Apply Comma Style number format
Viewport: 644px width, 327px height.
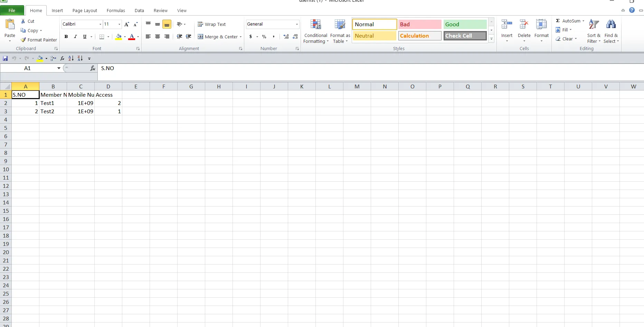tap(274, 37)
